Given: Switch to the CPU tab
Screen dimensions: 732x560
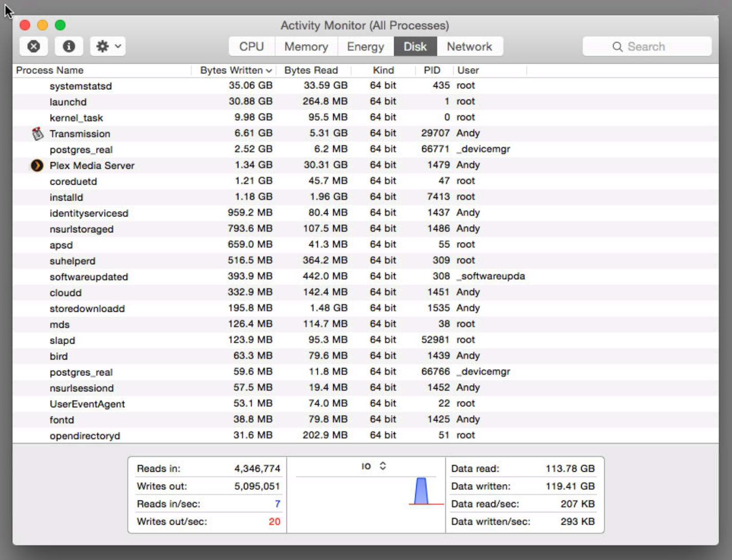Looking at the screenshot, I should (x=252, y=47).
